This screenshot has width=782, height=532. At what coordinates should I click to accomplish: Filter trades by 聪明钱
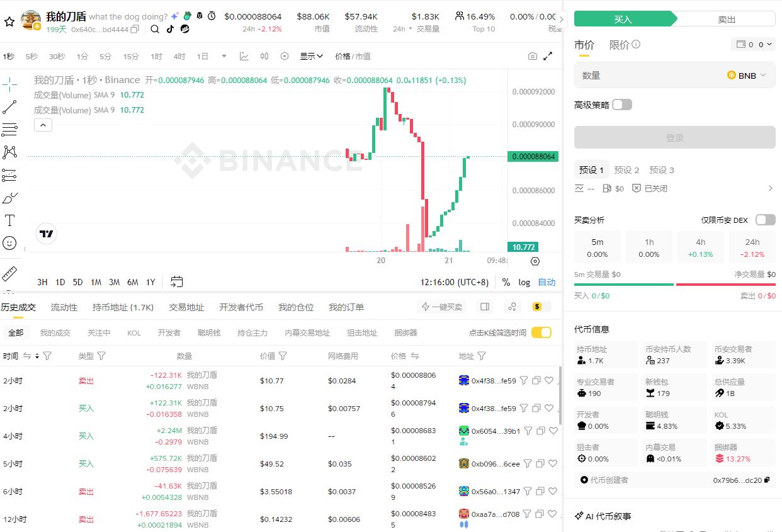[x=209, y=332]
